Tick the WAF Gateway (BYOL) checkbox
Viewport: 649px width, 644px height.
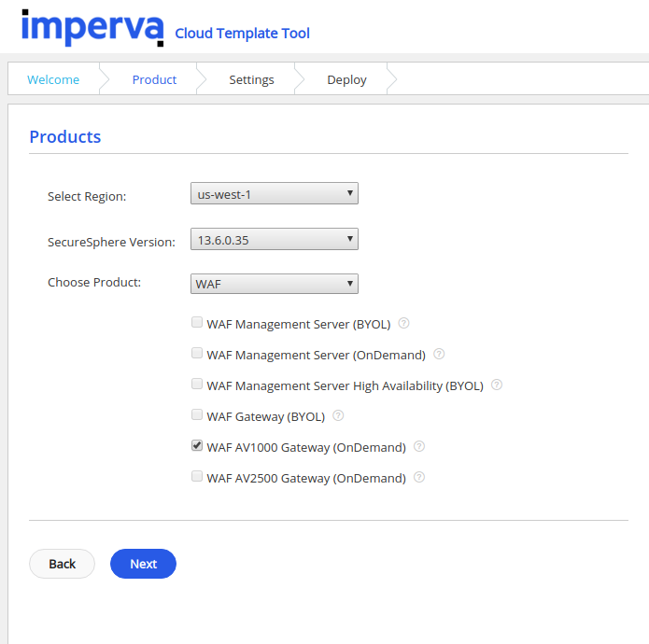tap(197, 415)
